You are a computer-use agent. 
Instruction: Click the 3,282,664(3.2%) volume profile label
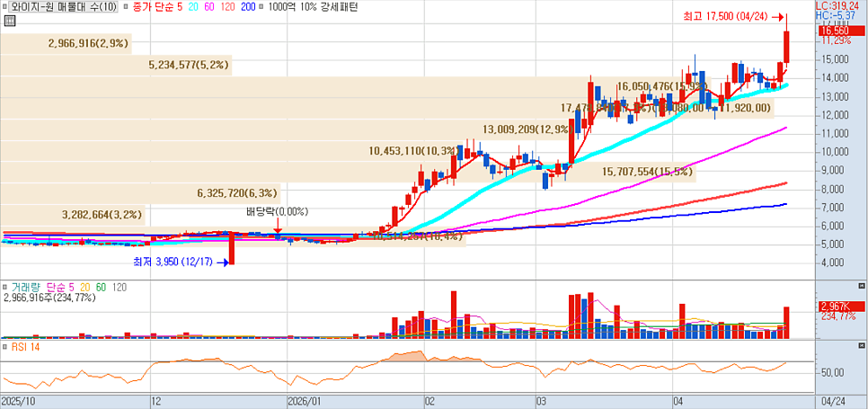tap(102, 214)
